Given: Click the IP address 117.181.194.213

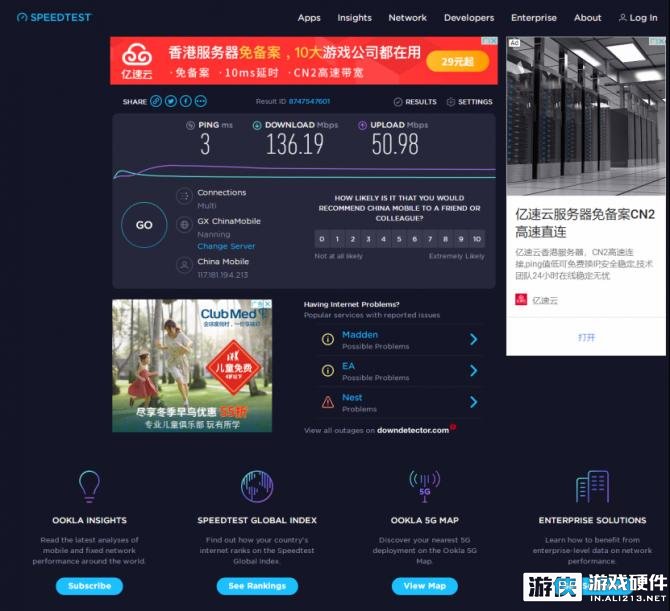Looking at the screenshot, I should (x=223, y=275).
